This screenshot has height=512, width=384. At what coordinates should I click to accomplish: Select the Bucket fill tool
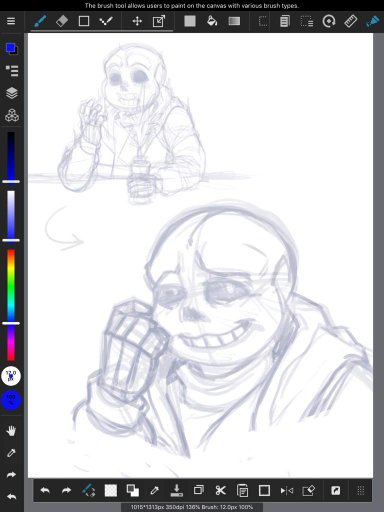212,21
